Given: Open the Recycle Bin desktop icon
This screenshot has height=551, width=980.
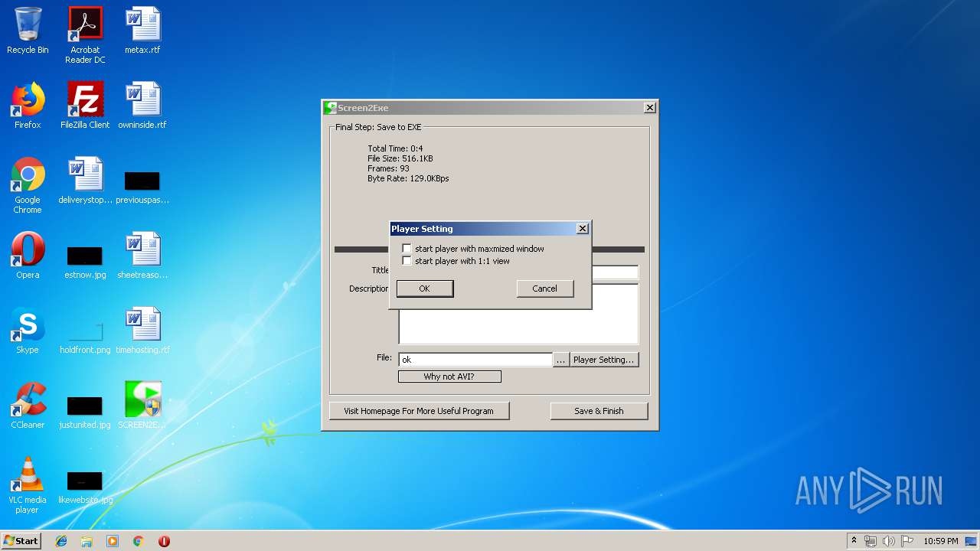Looking at the screenshot, I should [x=28, y=31].
